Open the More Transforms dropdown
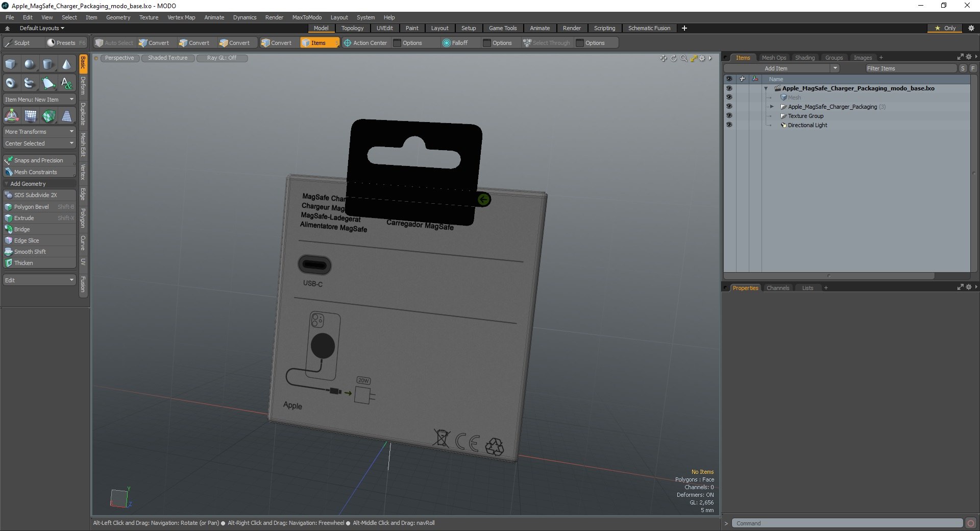 click(x=39, y=132)
